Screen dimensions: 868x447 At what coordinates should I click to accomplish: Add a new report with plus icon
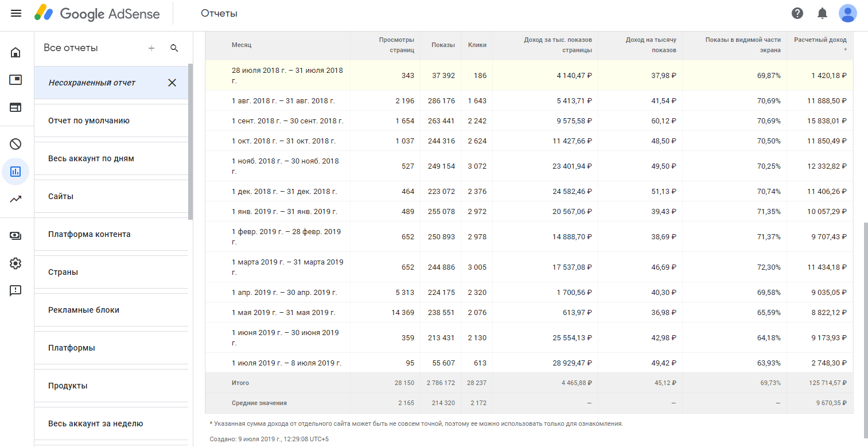tap(151, 48)
